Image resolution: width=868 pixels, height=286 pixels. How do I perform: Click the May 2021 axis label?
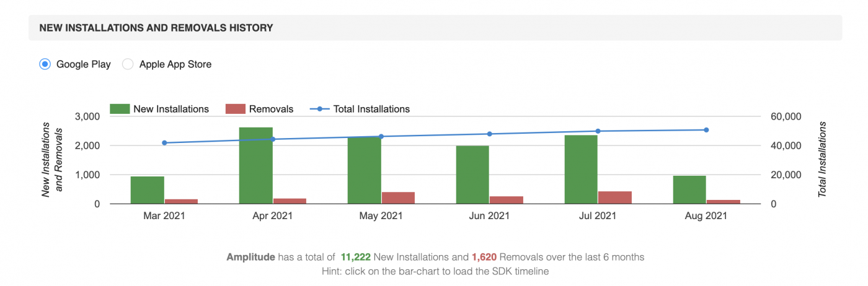[381, 216]
